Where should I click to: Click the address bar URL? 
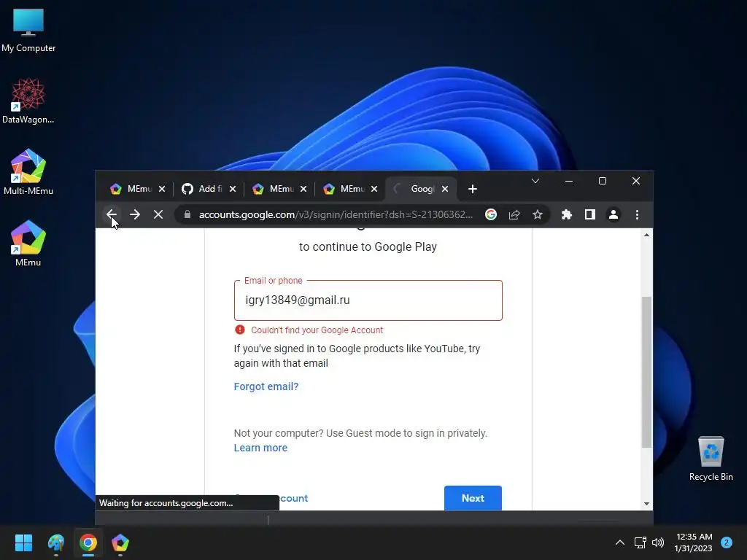click(x=336, y=215)
